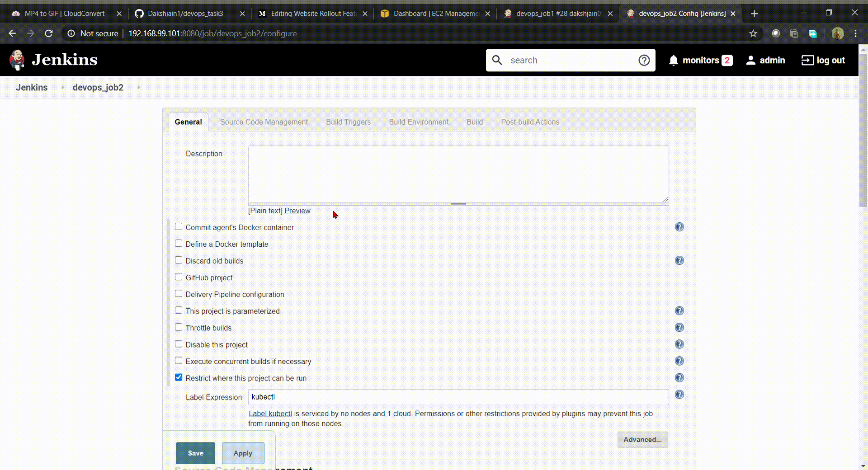Click in the Description text area
The width and height of the screenshot is (868, 470).
(458, 174)
